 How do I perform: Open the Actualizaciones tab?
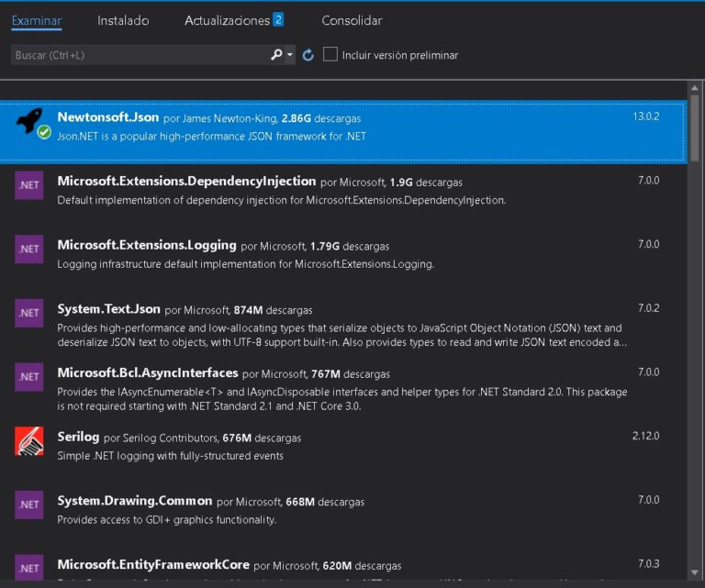227,21
